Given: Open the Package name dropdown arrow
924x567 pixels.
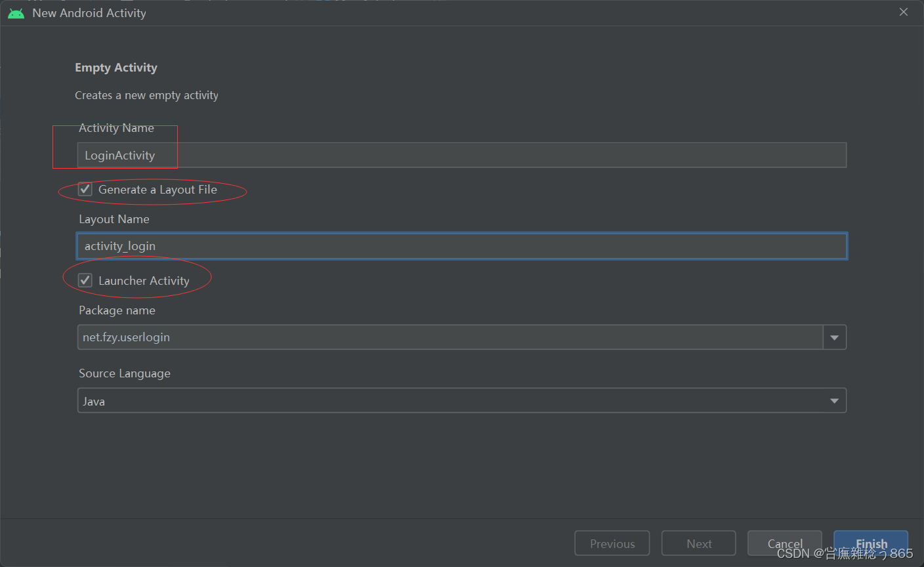Looking at the screenshot, I should 835,337.
